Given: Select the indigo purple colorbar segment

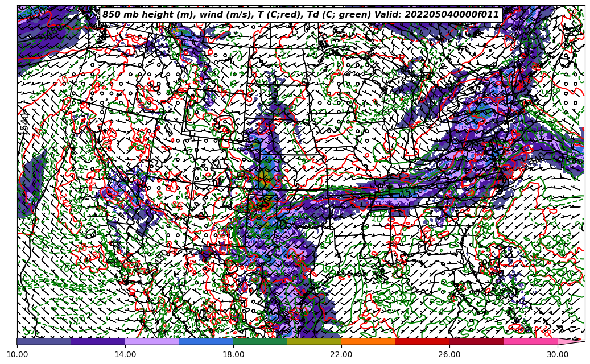Looking at the screenshot, I should (x=98, y=342).
